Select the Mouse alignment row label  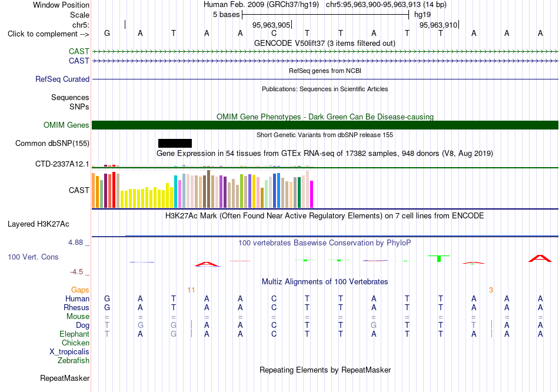[78, 317]
